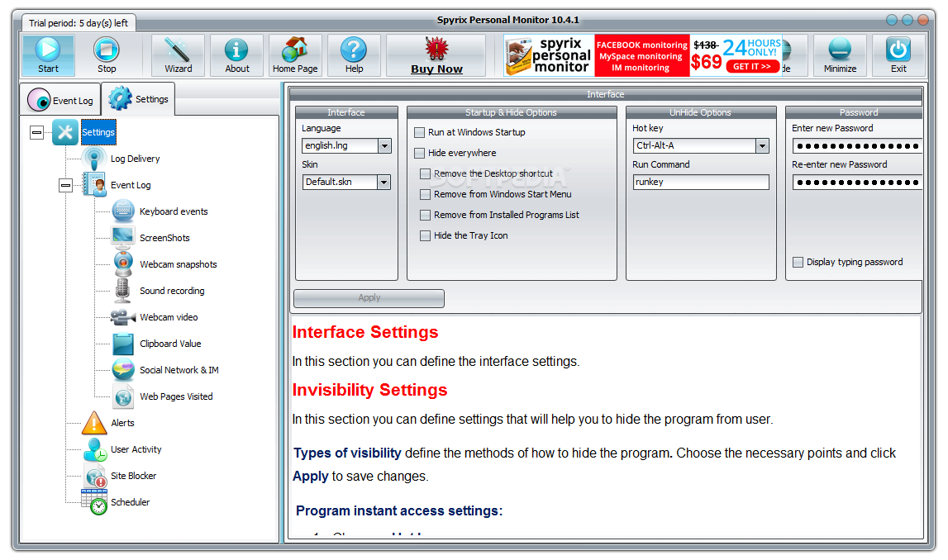This screenshot has width=948, height=560.
Task: Click the Run Command input field
Action: pos(701,182)
